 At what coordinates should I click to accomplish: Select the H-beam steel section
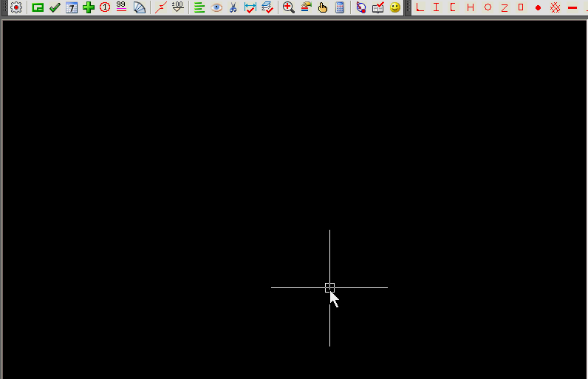point(471,7)
